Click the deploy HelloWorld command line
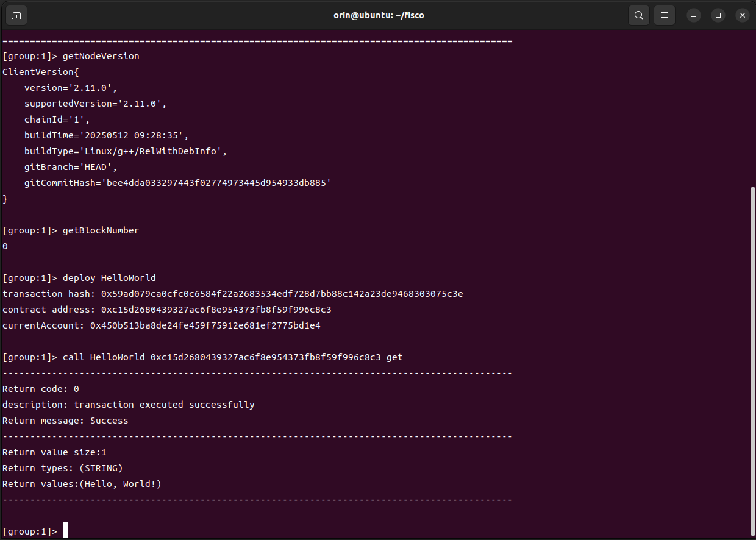Image resolution: width=756 pixels, height=540 pixels. click(79, 278)
